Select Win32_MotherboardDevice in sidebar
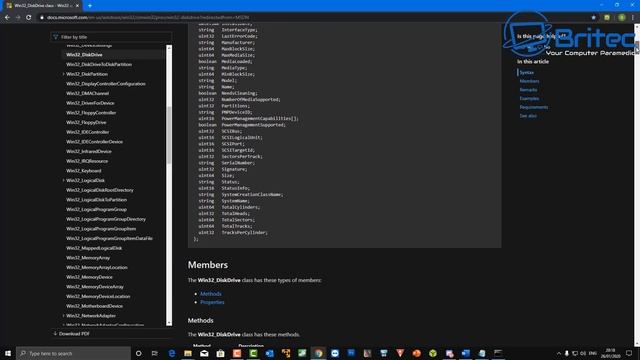The width and height of the screenshot is (640, 360). (94, 306)
